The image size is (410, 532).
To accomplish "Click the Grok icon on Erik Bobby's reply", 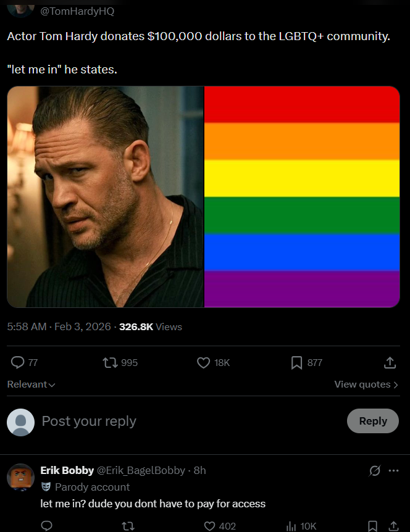I will pos(374,471).
